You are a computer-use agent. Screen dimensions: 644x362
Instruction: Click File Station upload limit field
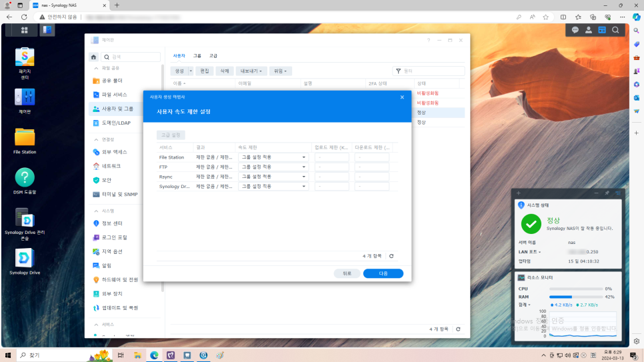332,157
